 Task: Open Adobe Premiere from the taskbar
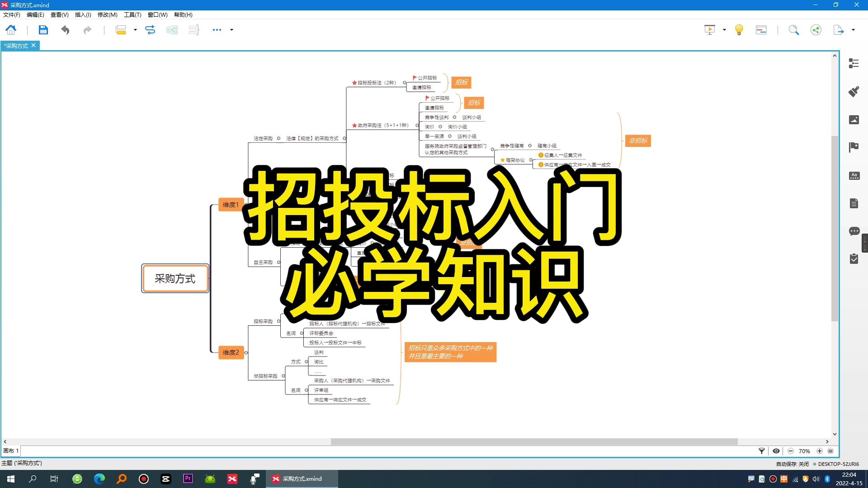tap(188, 479)
